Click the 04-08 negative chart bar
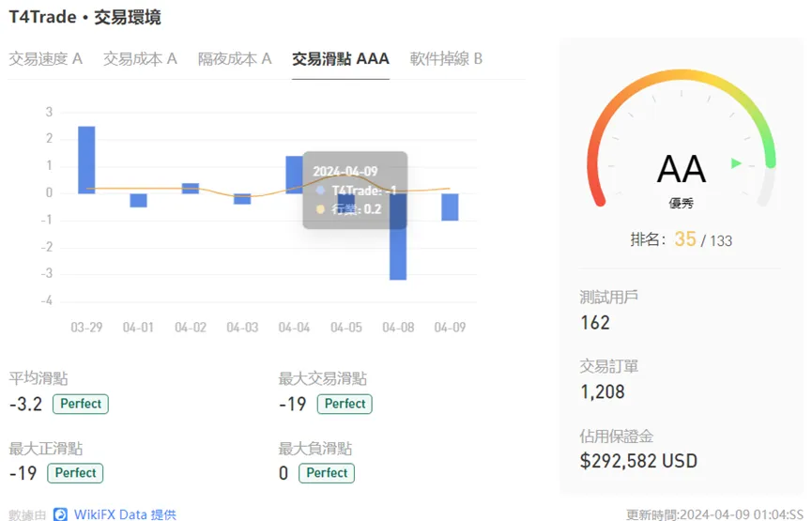This screenshot has width=812, height=521. [398, 237]
